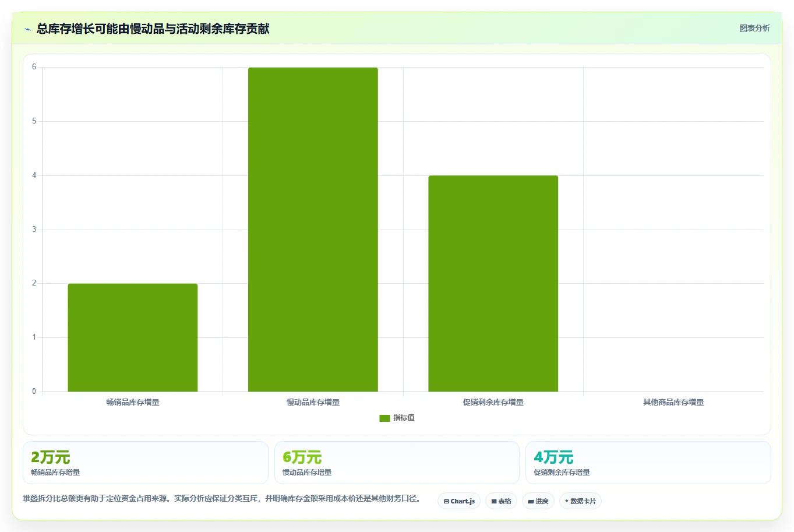Open the 4万元 促销剩余库存增量 data card
This screenshot has width=794, height=532.
(648, 463)
